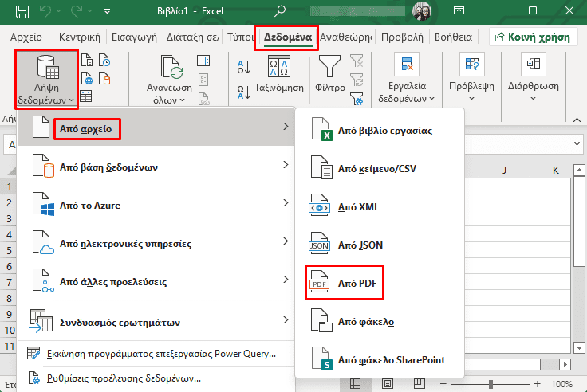The image size is (587, 392).
Task: Select Από PDF with the PDF icon
Action: point(345,283)
